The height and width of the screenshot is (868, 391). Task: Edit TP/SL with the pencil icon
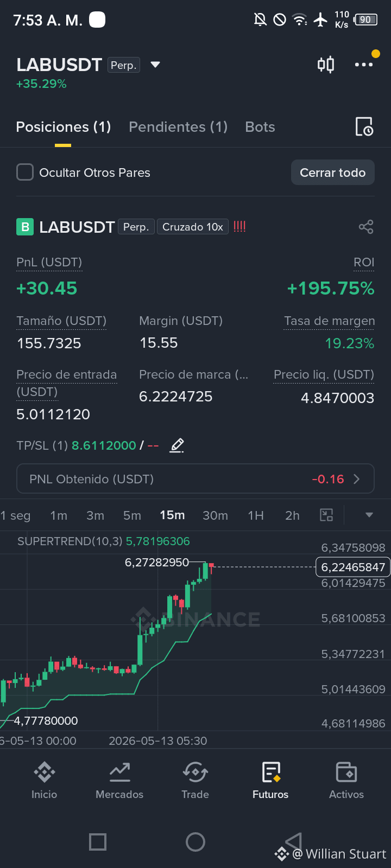click(177, 445)
